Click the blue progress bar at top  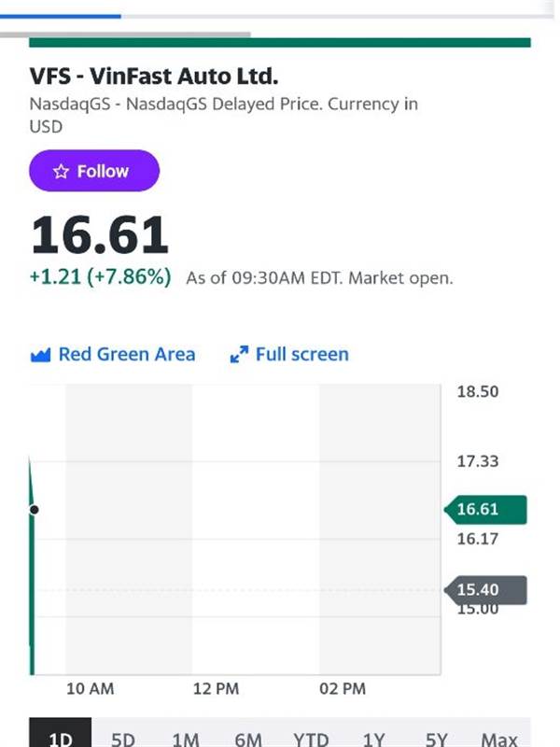(x=61, y=16)
